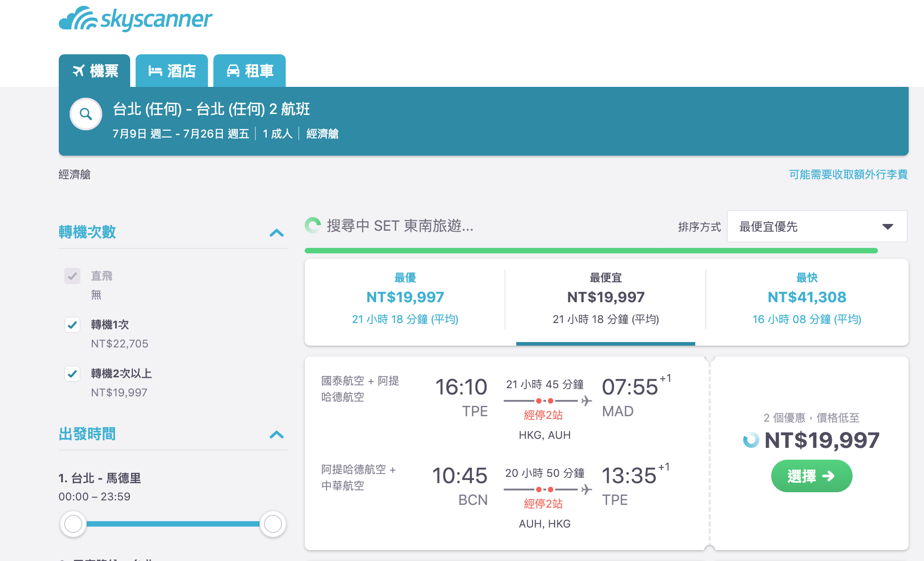Click the return 經停2站 stops label under 20 小時 50 分鐘
Viewport: 924px width, 561px height.
point(543,504)
